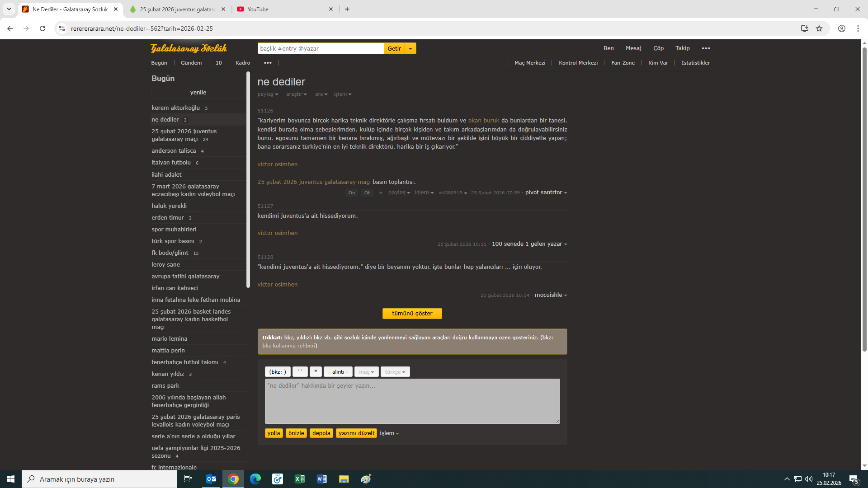This screenshot has width=868, height=488.
Task: Open the Maç Merkezi menu item
Action: pyautogui.click(x=530, y=63)
